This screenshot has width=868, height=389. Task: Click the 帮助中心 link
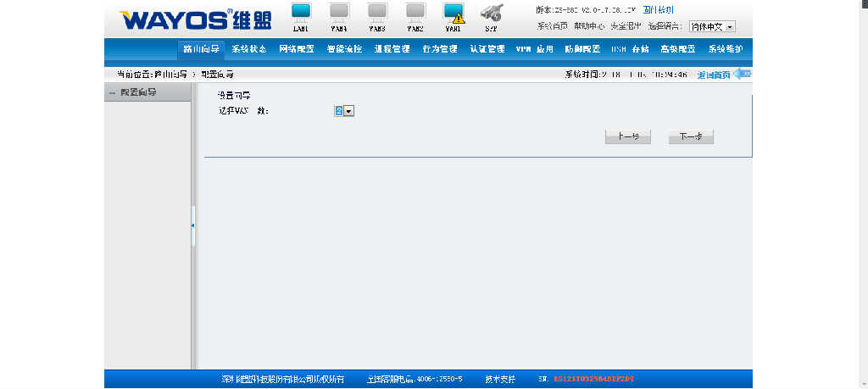click(x=590, y=26)
